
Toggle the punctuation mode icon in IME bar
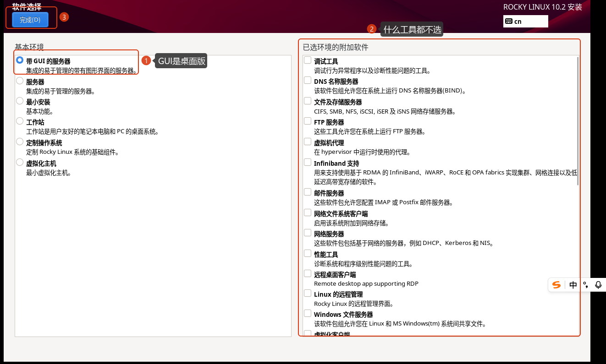click(586, 285)
